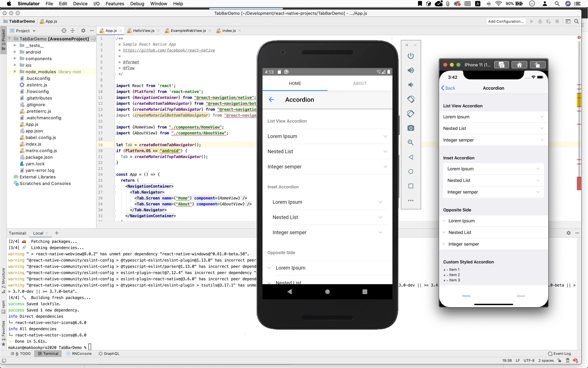Take an emulator screenshot with the camera icon
This screenshot has width=588, height=368.
pyautogui.click(x=411, y=128)
